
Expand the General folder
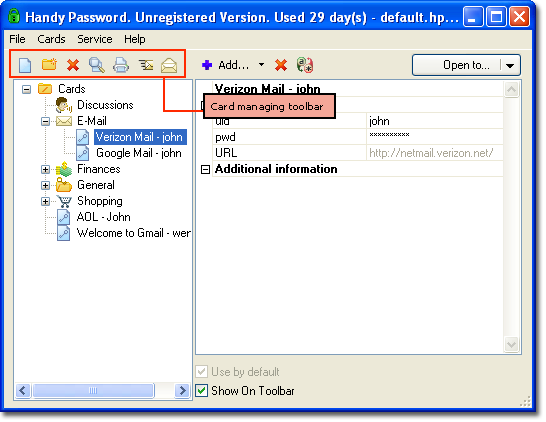click(x=45, y=185)
